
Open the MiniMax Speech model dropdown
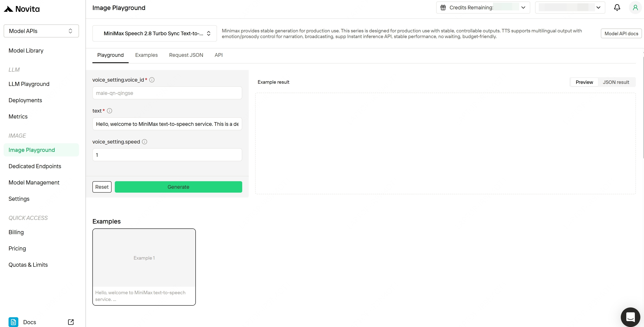pos(154,33)
